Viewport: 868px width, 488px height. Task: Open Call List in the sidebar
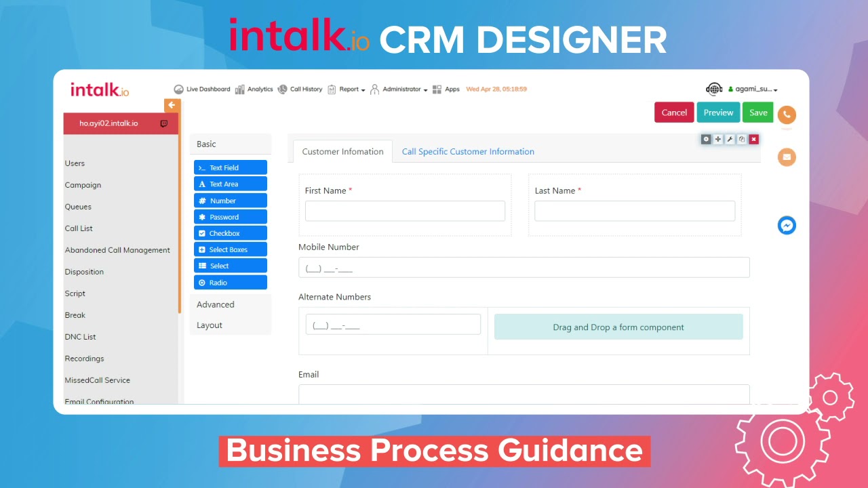[x=79, y=228]
